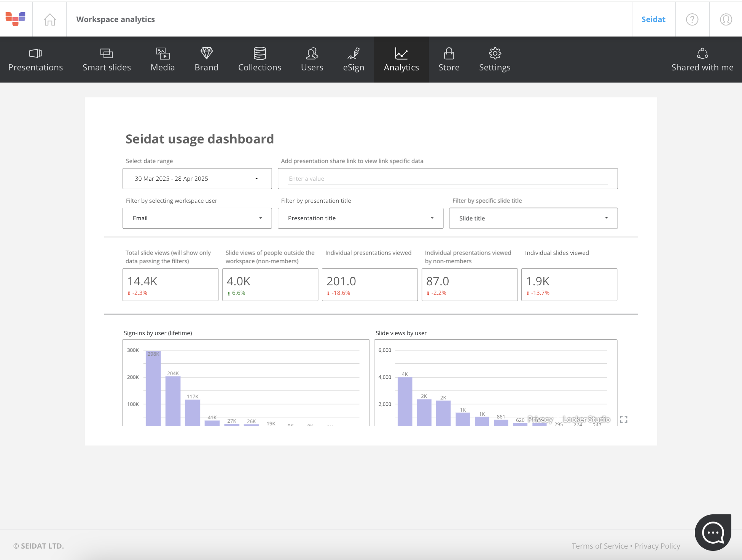
Task: Open the Presentation title filter dropdown
Action: coord(360,218)
